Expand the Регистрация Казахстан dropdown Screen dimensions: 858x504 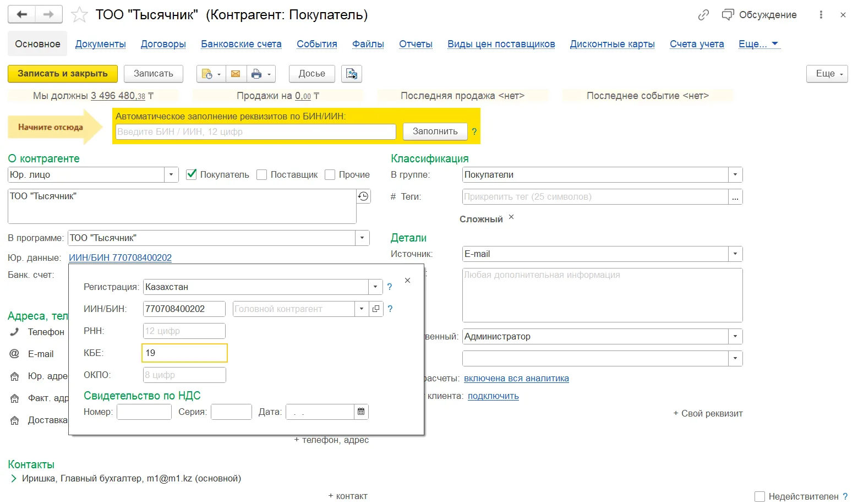(375, 287)
